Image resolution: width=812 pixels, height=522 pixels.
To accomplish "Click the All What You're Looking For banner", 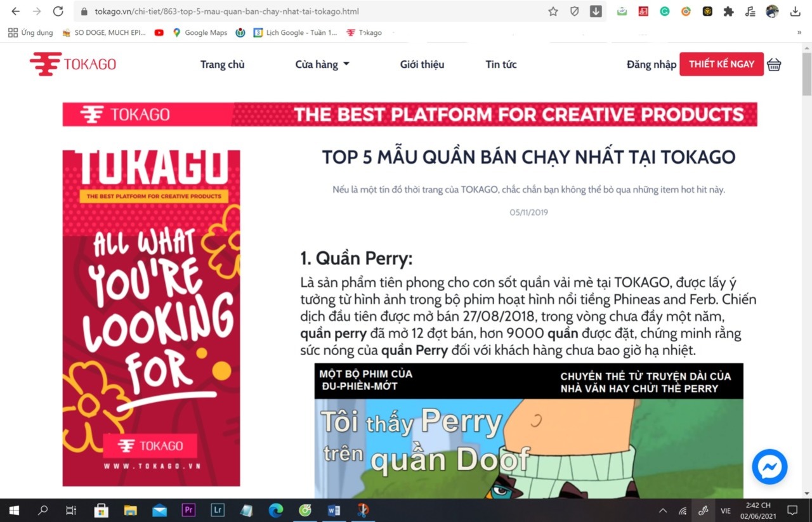I will (x=151, y=318).
